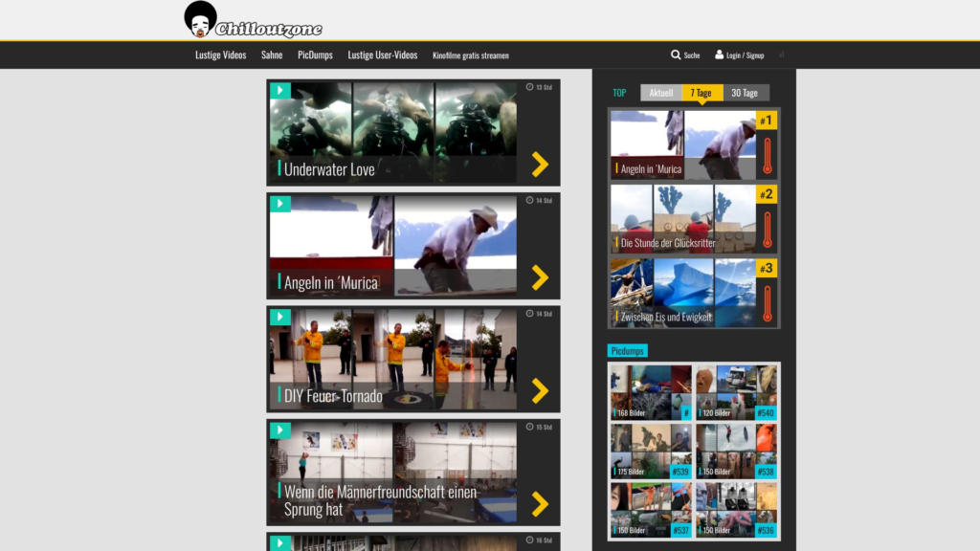Open picdump #537 thumbnail

651,510
